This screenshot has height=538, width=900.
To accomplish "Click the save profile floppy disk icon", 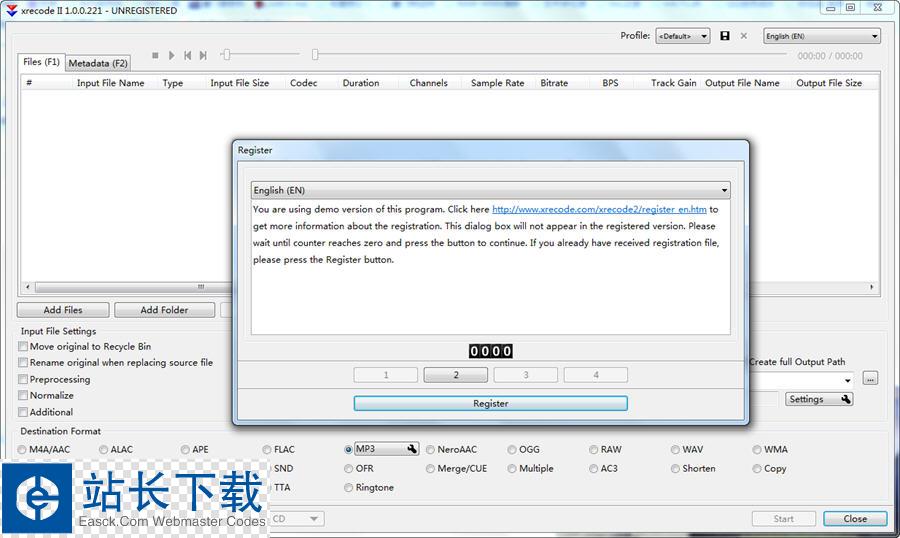I will pos(725,36).
